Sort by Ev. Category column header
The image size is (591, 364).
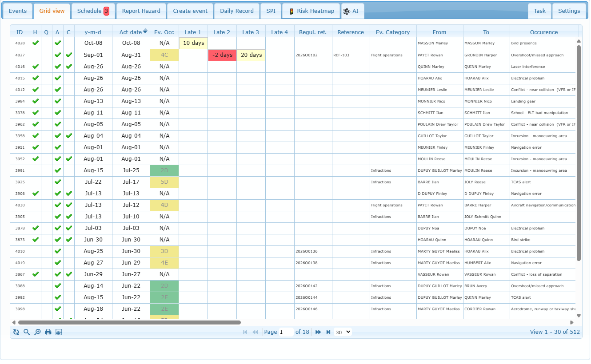pyautogui.click(x=393, y=32)
